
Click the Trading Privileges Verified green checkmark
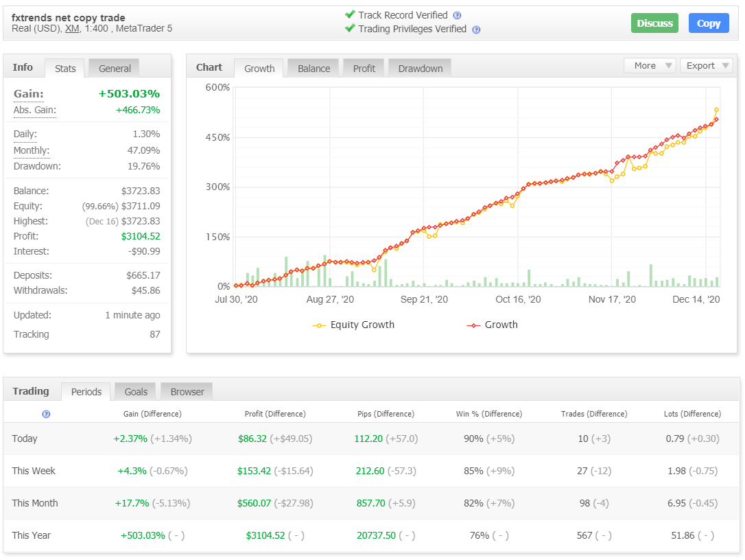(x=350, y=29)
